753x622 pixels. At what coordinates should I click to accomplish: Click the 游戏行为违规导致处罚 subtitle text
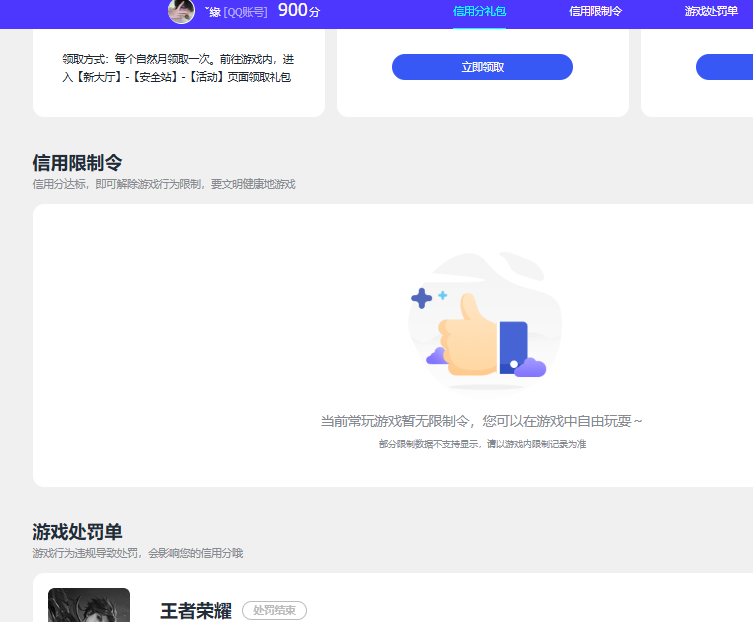[138, 553]
